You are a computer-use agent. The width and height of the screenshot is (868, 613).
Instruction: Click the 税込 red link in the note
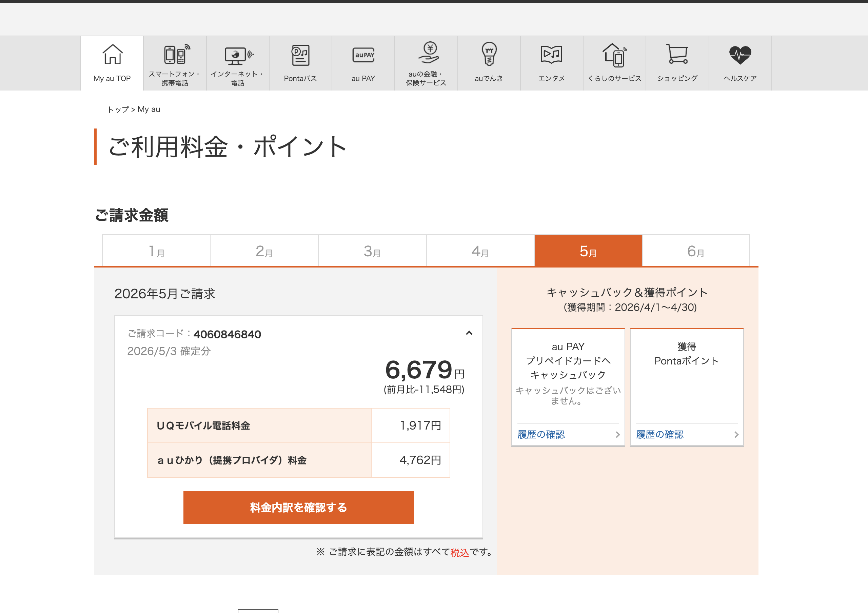460,553
